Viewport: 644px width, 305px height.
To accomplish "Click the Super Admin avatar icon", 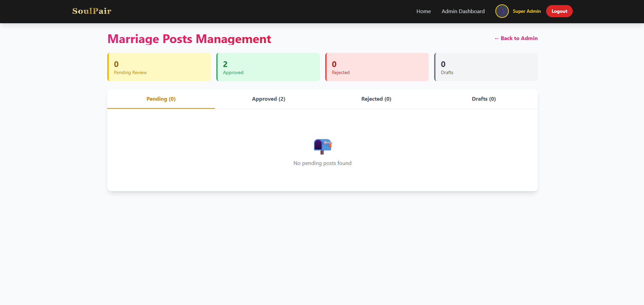I will click(x=502, y=11).
